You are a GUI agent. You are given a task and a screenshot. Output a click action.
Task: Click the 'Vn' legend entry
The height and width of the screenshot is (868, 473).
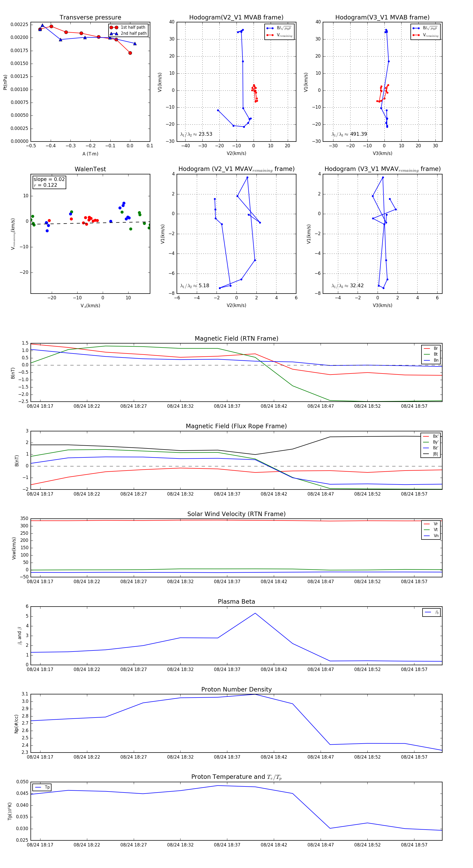tap(431, 536)
